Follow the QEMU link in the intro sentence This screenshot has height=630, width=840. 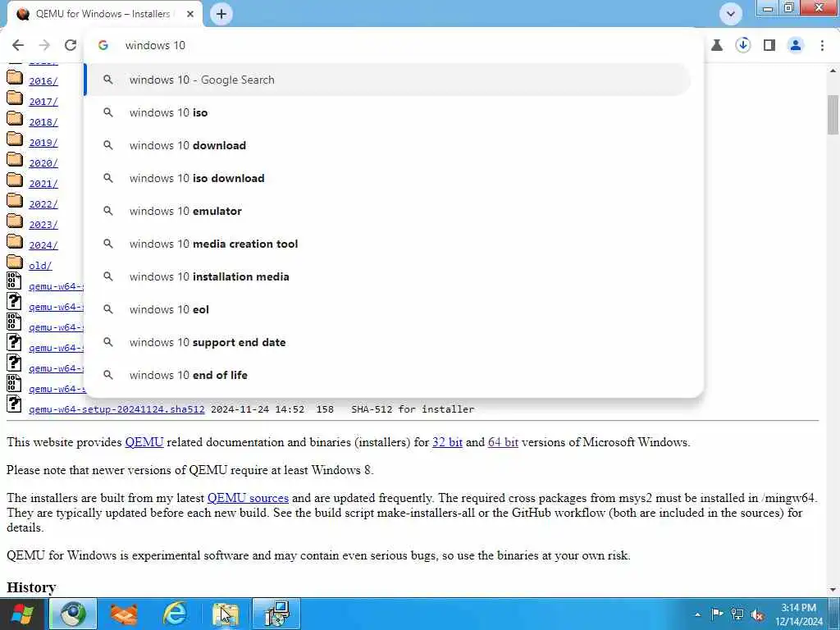point(144,442)
